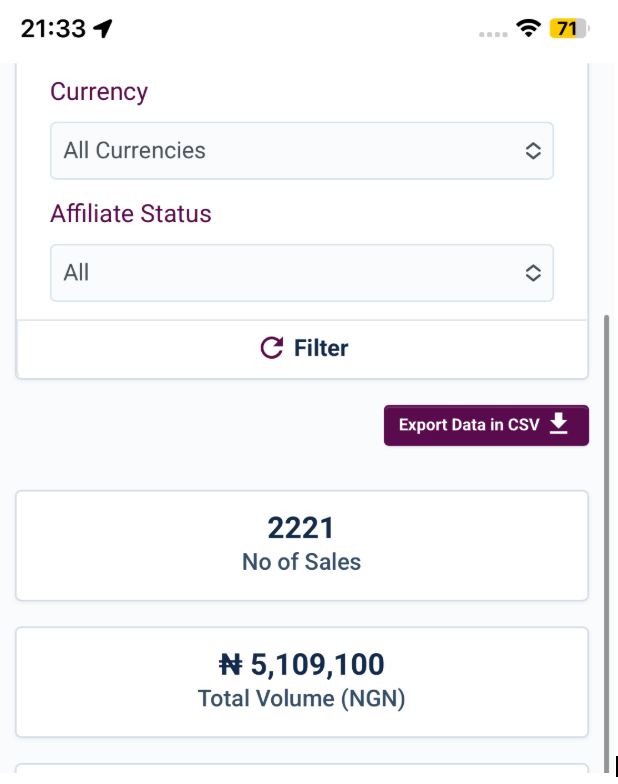Image resolution: width=618 pixels, height=784 pixels.
Task: Click the Naira symbol in Total Volume
Action: tap(232, 665)
